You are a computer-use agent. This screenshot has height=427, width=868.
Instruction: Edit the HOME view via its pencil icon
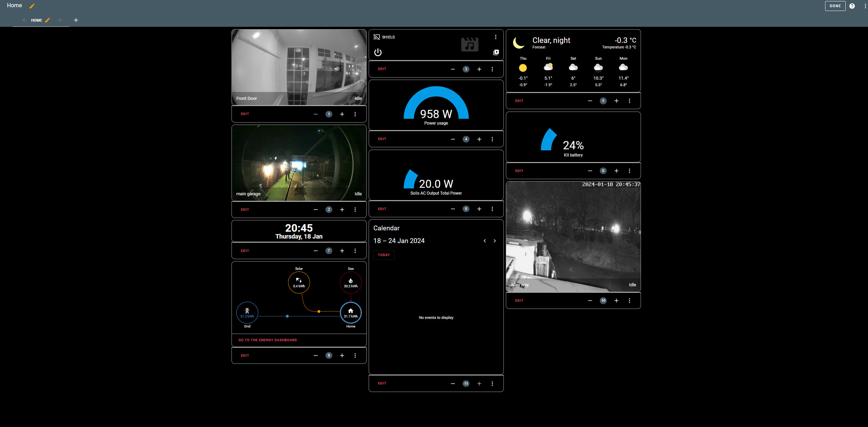(48, 20)
